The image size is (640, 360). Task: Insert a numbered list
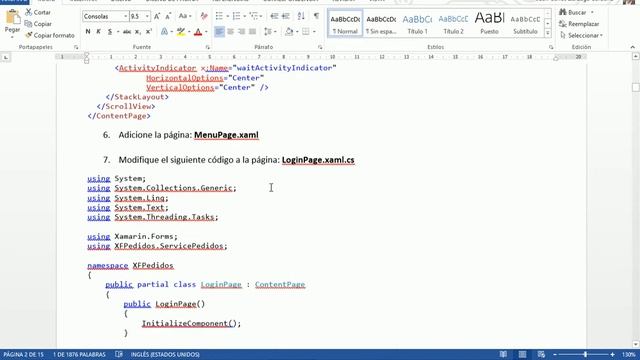click(x=236, y=16)
